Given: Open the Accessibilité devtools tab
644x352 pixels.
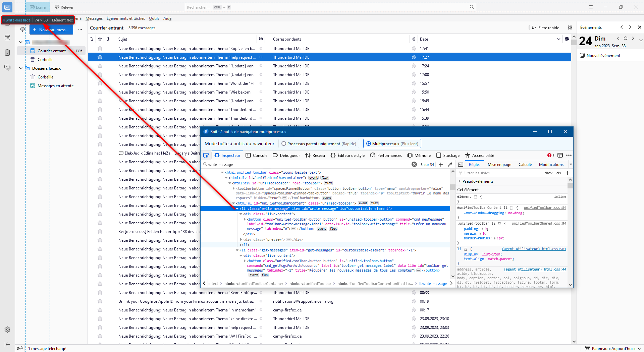Looking at the screenshot, I should (480, 155).
